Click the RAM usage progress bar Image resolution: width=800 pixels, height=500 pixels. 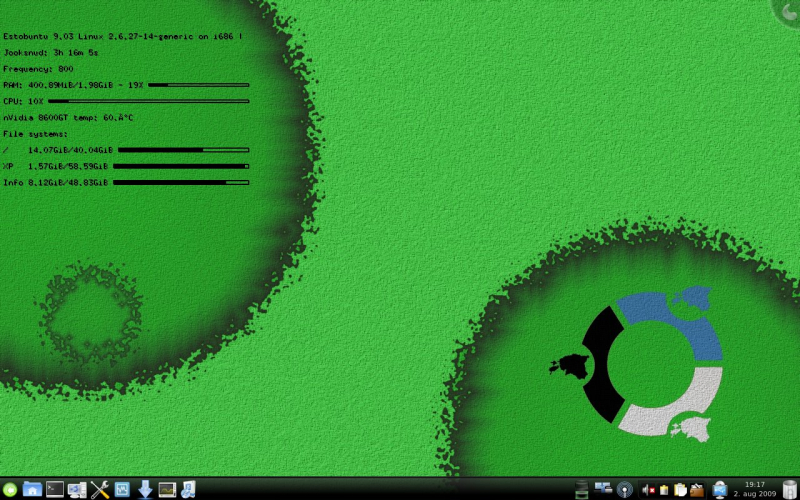tap(198, 85)
